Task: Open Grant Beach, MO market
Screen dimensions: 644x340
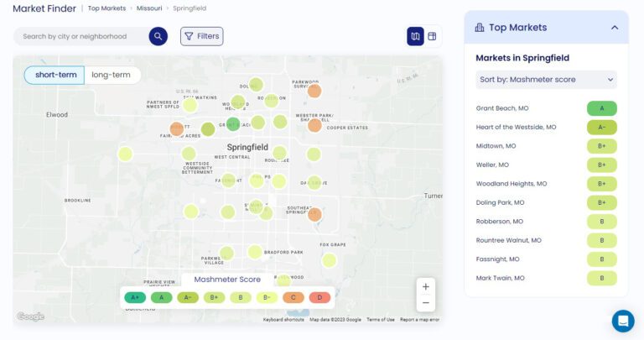Action: pyautogui.click(x=502, y=108)
